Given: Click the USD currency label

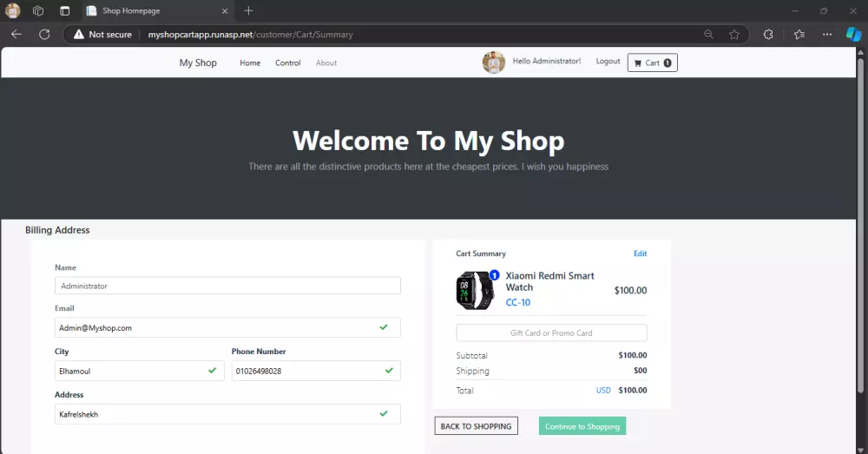Looking at the screenshot, I should pos(603,391).
